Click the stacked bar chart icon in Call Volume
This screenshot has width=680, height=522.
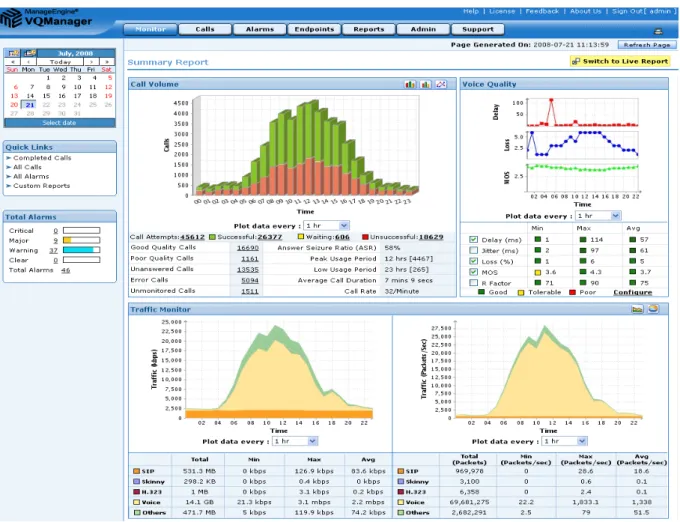410,84
